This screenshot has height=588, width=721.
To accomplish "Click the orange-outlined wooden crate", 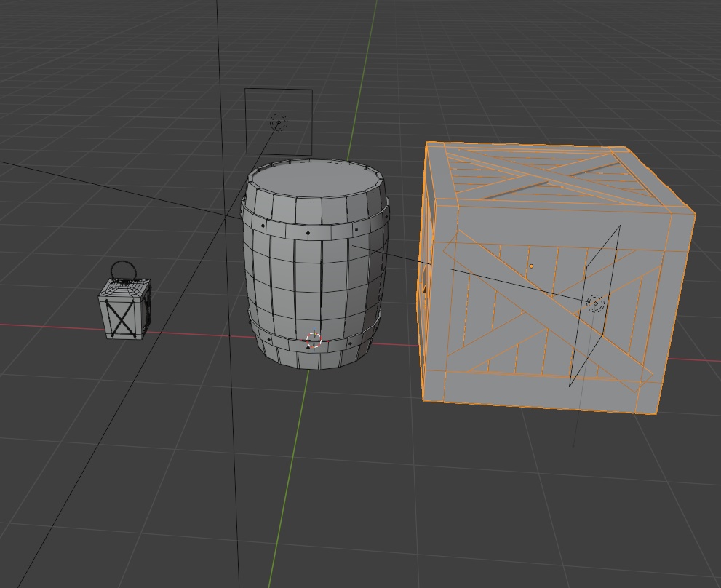I will coord(557,279).
